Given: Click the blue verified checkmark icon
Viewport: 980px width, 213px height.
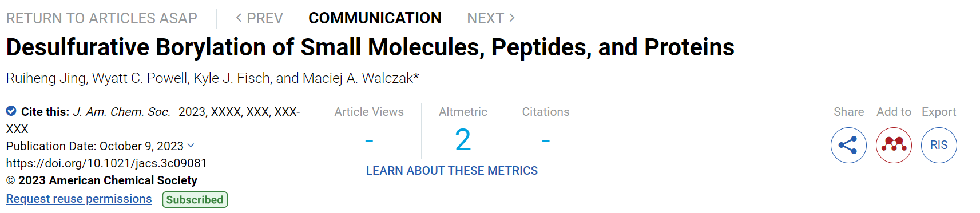Looking at the screenshot, I should click(x=11, y=111).
